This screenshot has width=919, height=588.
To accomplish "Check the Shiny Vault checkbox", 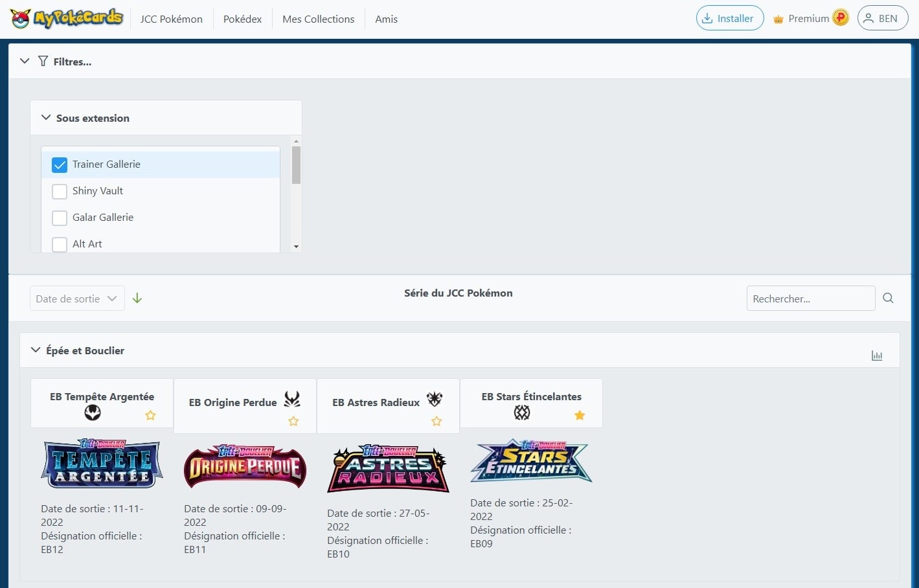I will [59, 191].
